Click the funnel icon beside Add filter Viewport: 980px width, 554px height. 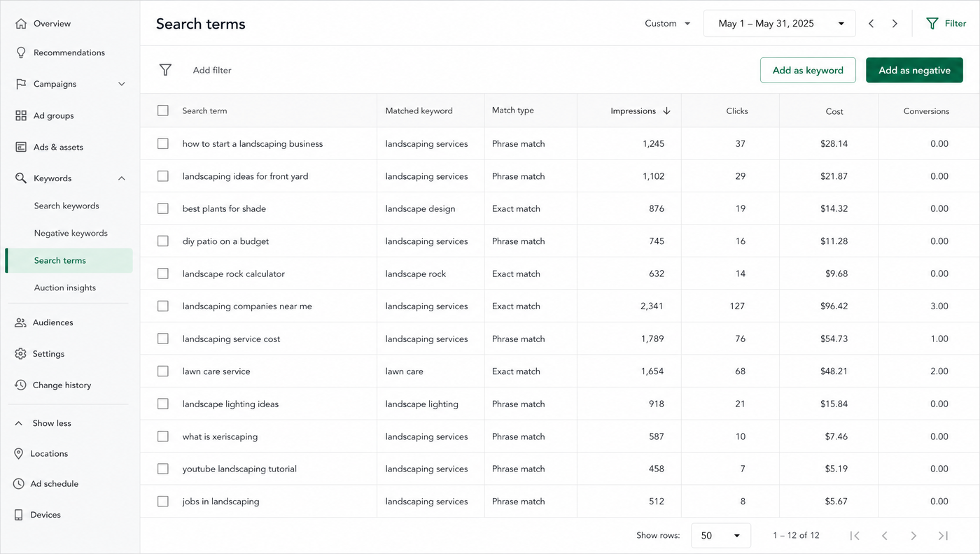point(165,70)
